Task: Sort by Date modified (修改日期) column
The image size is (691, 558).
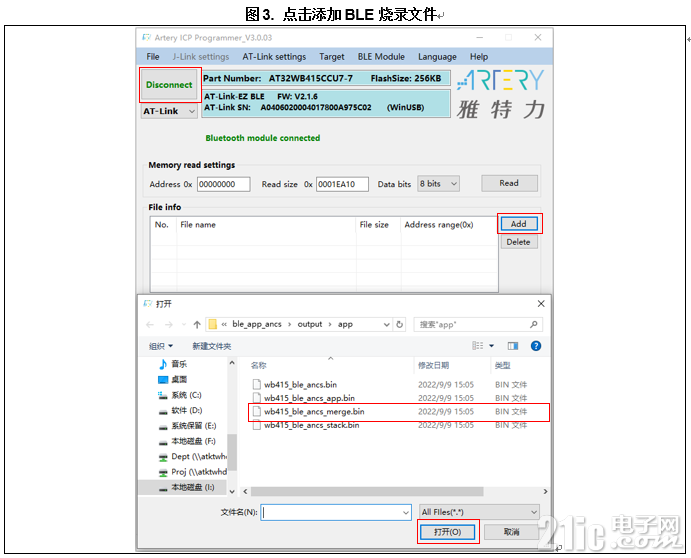Action: [x=434, y=365]
